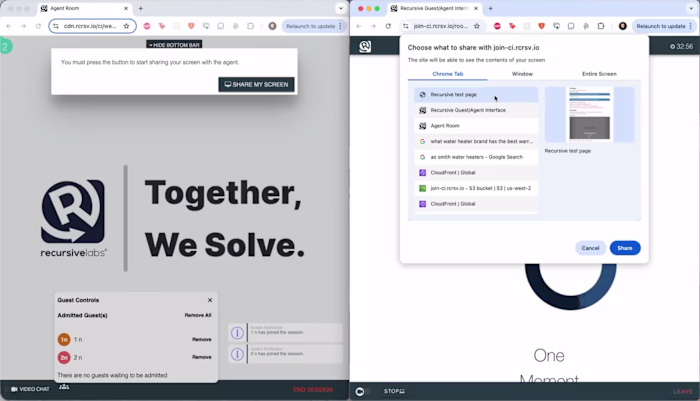Click END SESSION in Agent Room
This screenshot has height=401, width=700.
[x=313, y=390]
